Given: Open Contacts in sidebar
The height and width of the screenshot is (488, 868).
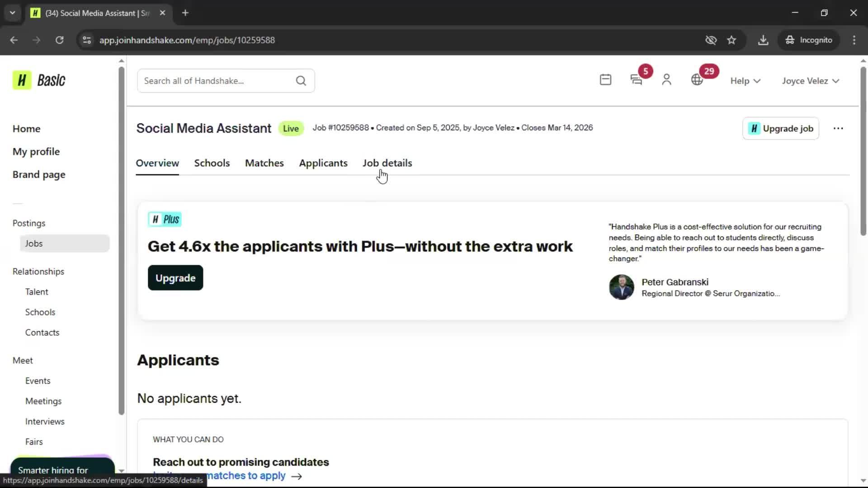Looking at the screenshot, I should coord(42,333).
